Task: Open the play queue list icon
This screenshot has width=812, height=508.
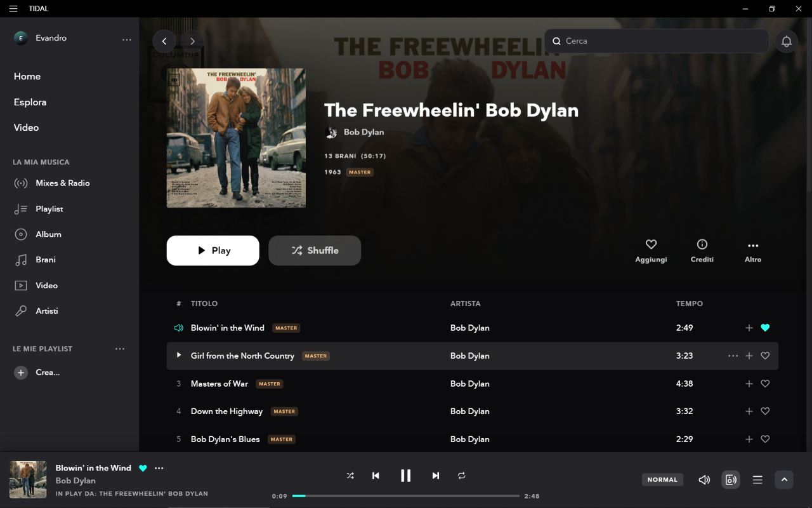Action: pos(757,479)
